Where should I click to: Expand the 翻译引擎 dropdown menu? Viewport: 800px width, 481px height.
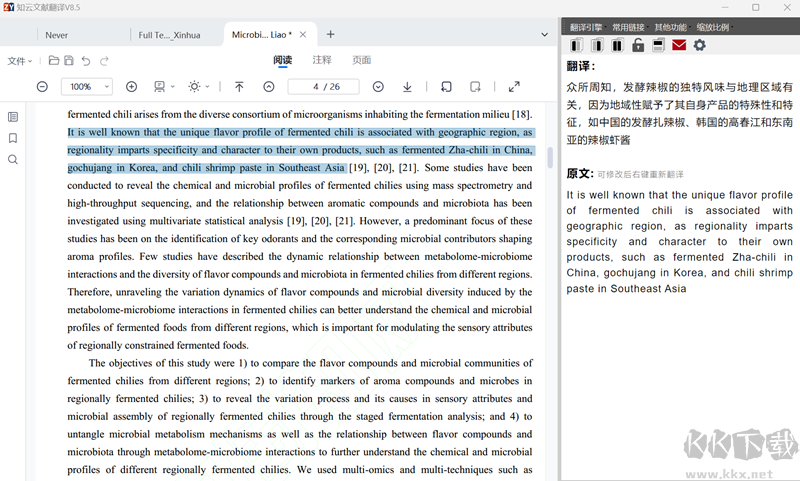pos(587,28)
